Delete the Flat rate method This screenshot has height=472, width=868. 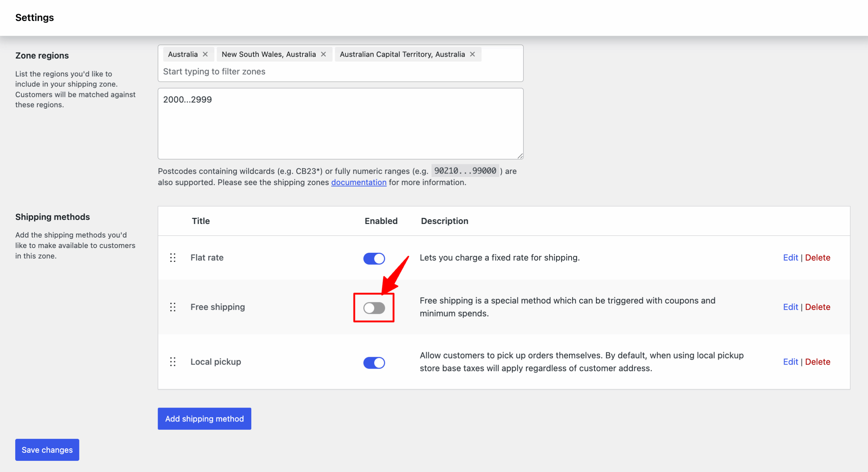click(818, 258)
